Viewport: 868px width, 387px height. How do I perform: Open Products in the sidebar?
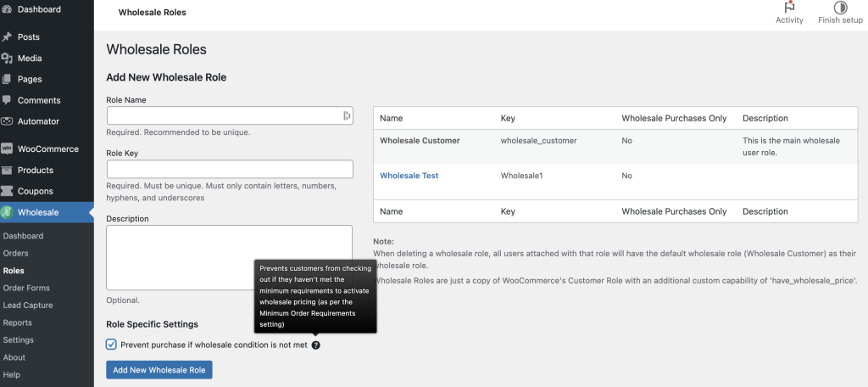pos(36,170)
